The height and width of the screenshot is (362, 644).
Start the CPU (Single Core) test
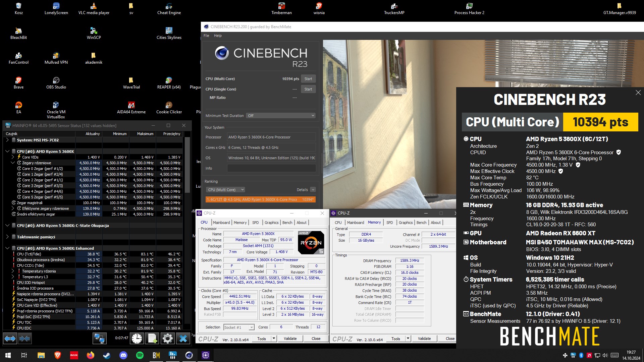pos(308,89)
